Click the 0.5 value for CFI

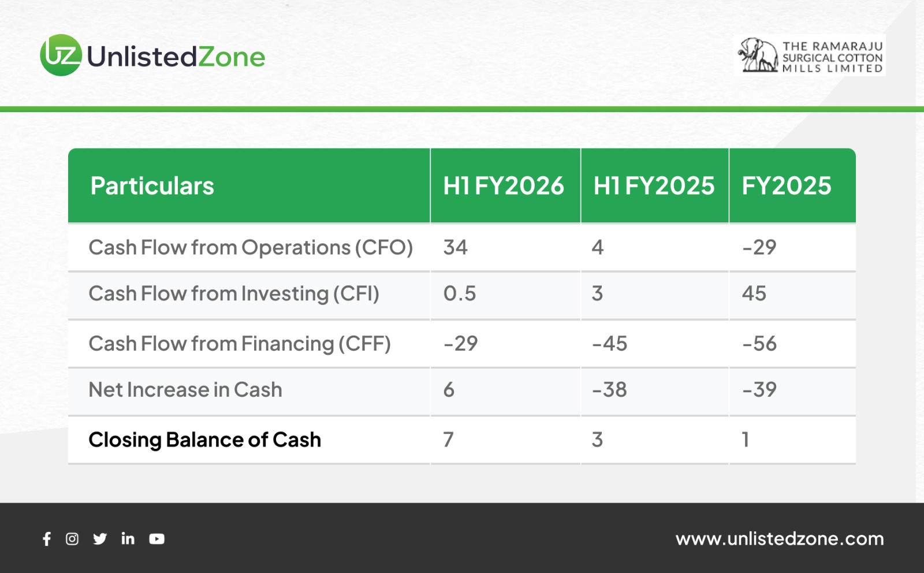pyautogui.click(x=460, y=294)
